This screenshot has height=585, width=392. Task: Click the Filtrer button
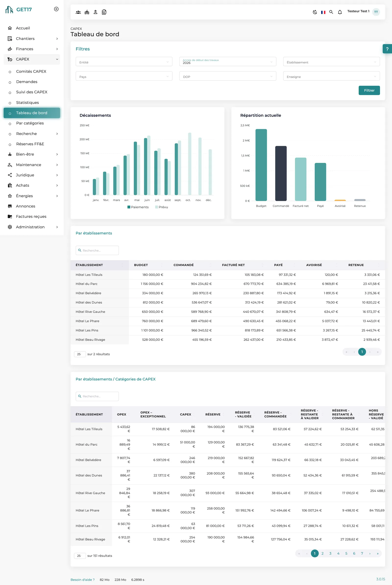[369, 90]
